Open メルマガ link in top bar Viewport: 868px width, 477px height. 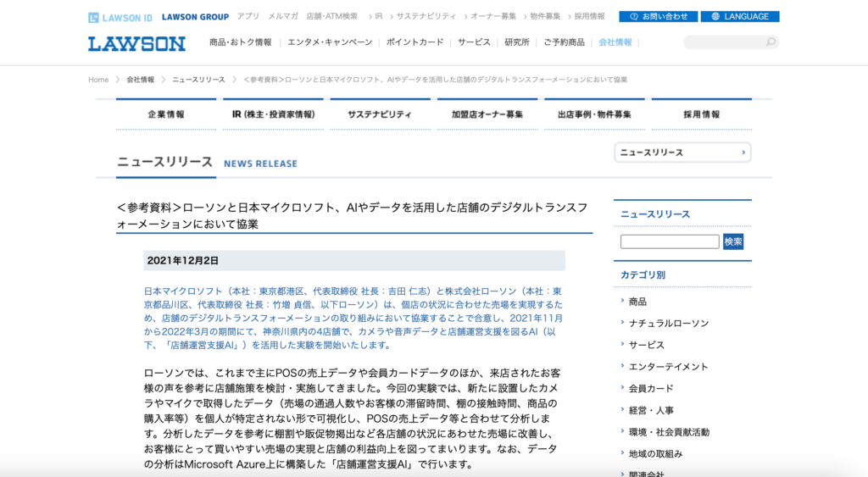tap(283, 17)
